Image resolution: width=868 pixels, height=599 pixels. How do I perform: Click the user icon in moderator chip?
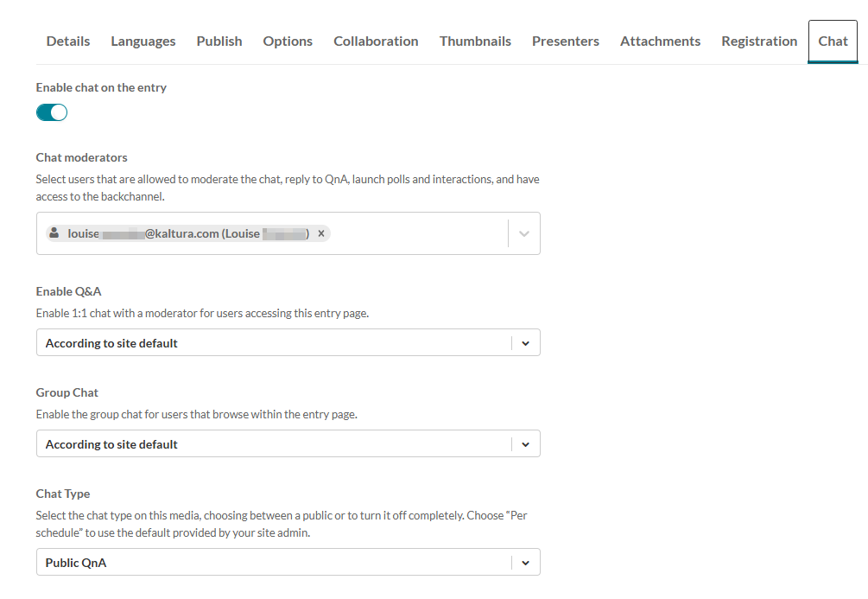point(54,233)
